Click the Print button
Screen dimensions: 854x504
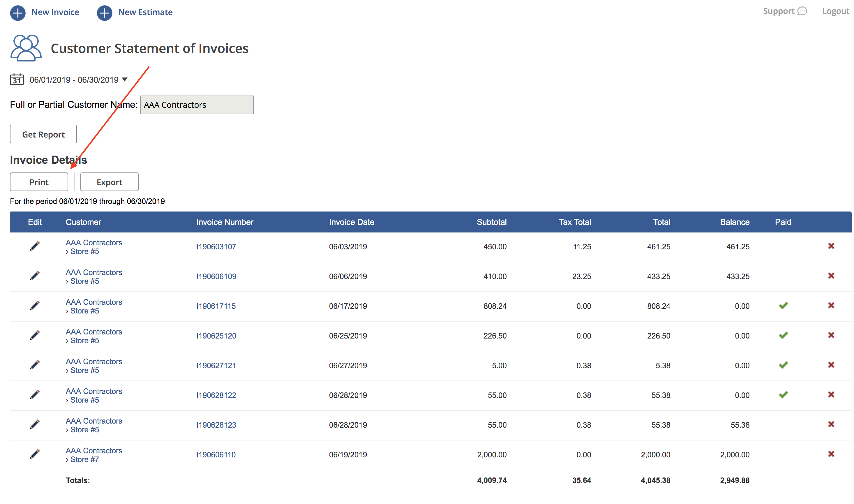tap(39, 182)
